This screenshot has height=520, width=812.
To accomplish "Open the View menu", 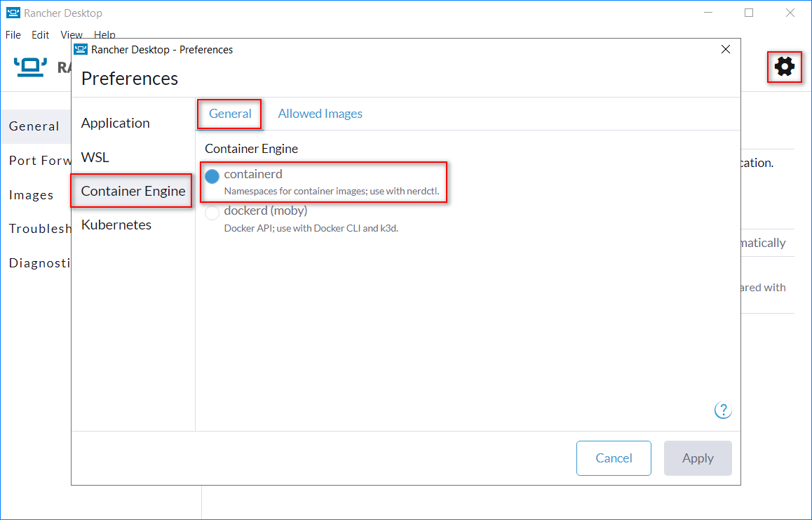I will pos(72,34).
